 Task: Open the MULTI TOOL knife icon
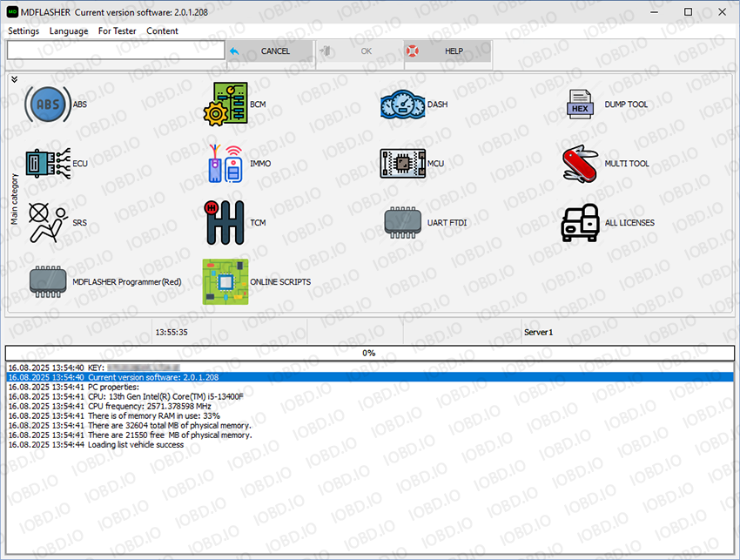(581, 164)
